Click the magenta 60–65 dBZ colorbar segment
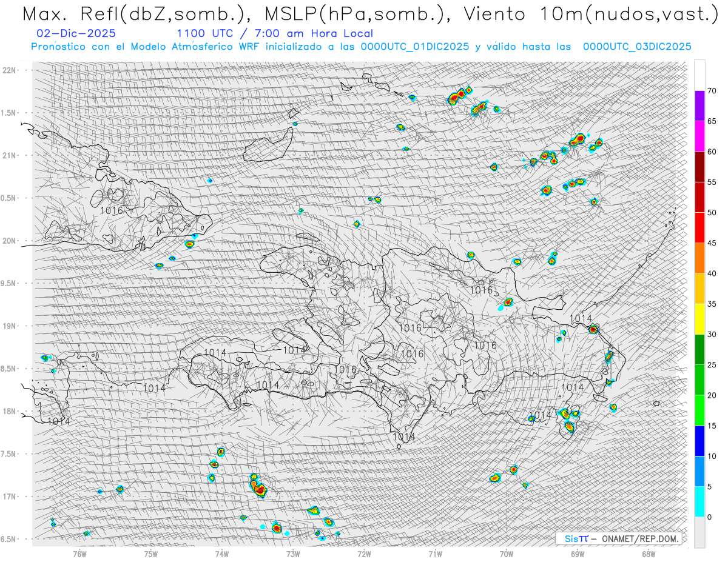 (x=699, y=136)
